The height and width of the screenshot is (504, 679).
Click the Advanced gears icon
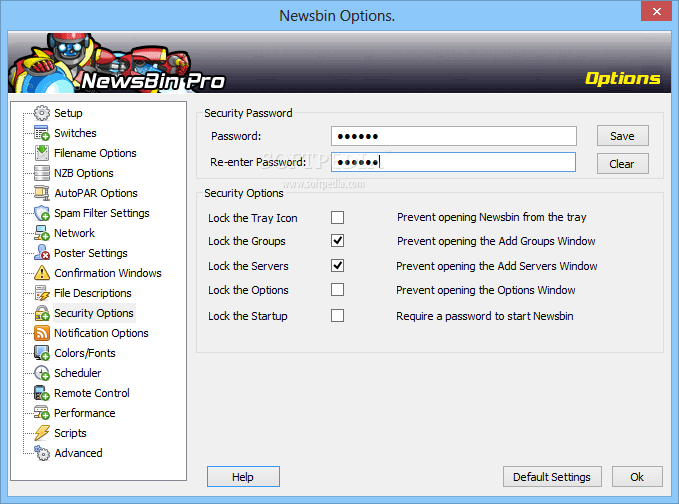[42, 453]
